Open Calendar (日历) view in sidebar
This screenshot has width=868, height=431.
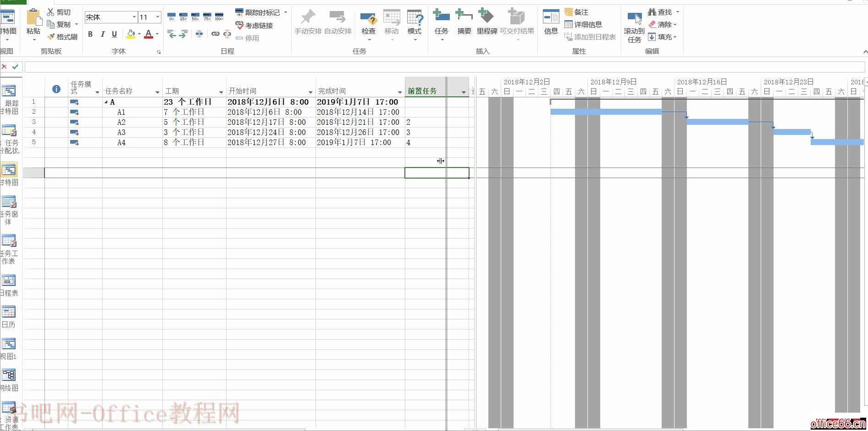[9, 317]
